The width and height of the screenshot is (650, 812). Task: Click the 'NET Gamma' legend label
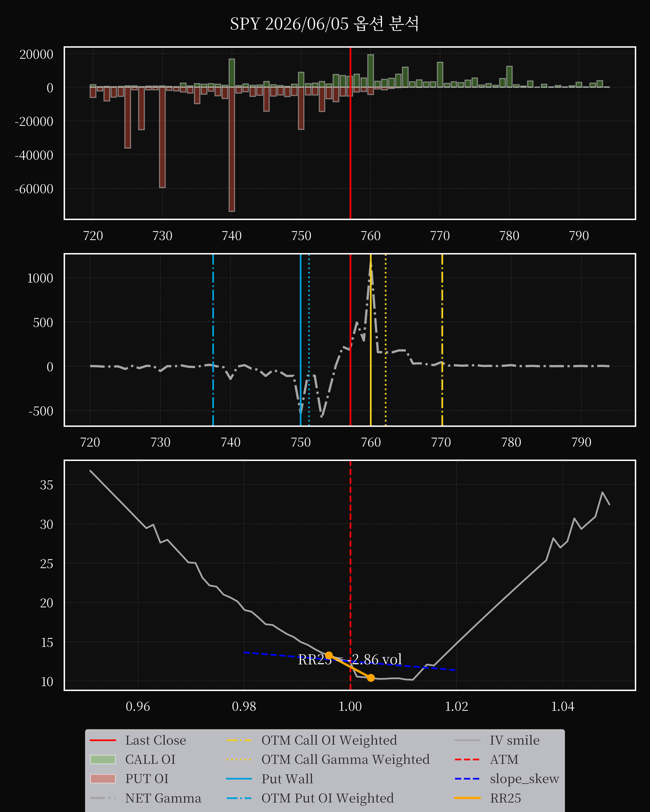tap(163, 798)
